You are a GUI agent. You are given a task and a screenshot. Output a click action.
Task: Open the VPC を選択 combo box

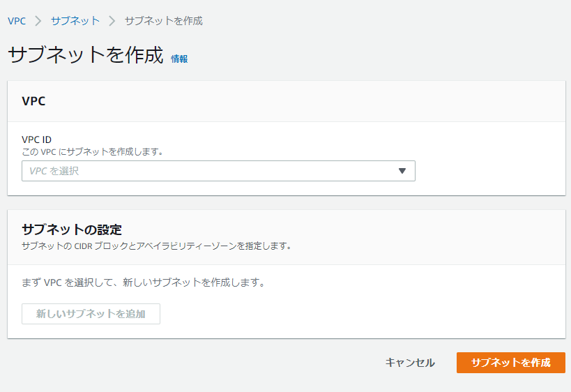pos(218,171)
